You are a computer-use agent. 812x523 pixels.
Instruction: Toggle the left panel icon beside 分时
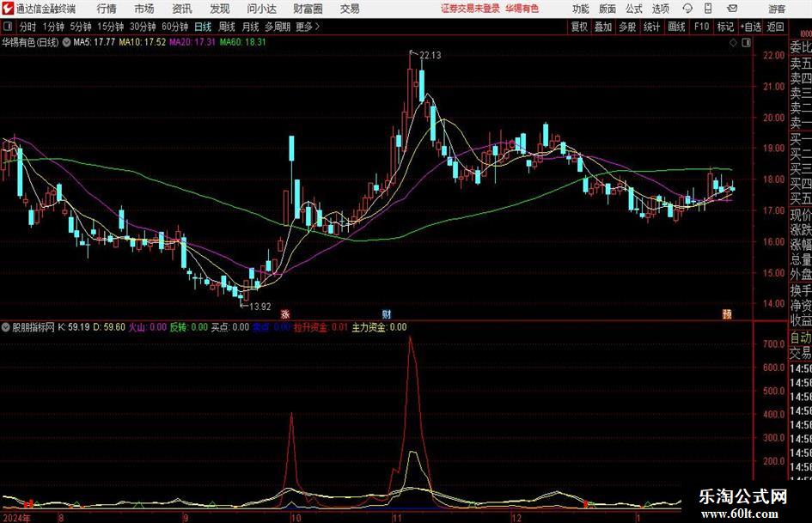(x=7, y=27)
